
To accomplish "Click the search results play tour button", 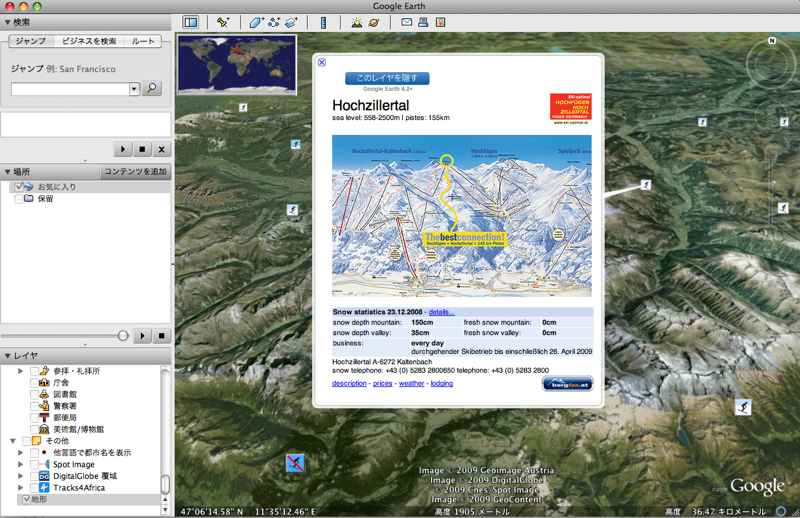I will (122, 149).
